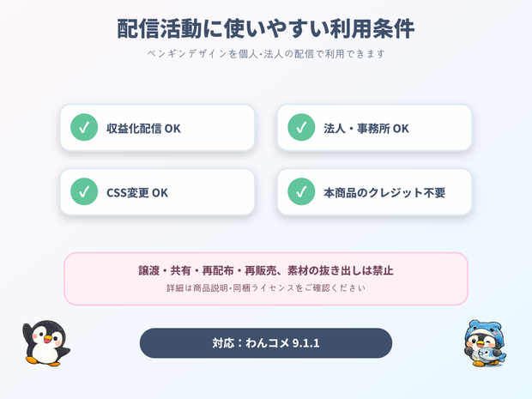The height and width of the screenshot is (399, 532).
Task: Click the text 譲渡・共有・再配布・再販売 warning line
Action: coord(266,270)
